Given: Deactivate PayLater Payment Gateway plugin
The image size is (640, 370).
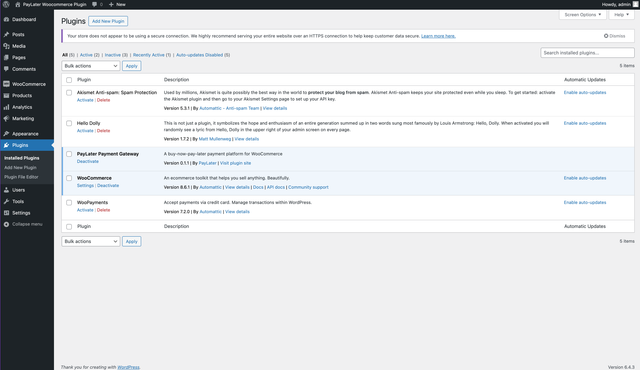Looking at the screenshot, I should tap(88, 162).
